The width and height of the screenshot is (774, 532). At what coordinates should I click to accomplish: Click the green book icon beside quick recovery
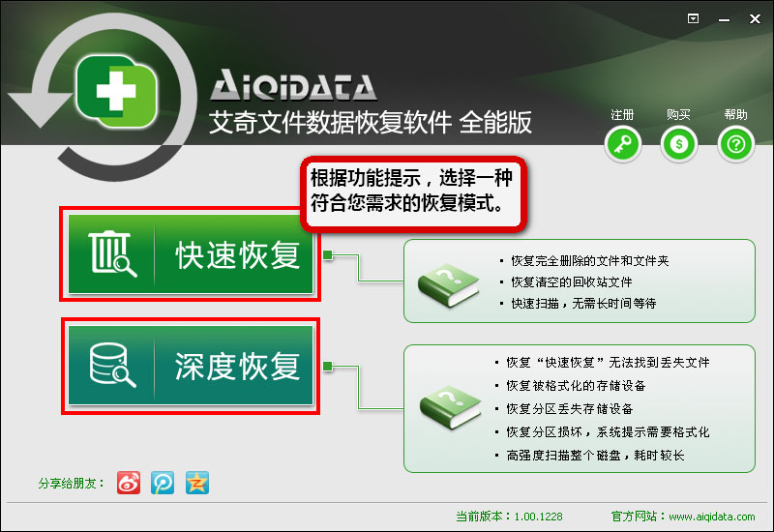coord(448,285)
